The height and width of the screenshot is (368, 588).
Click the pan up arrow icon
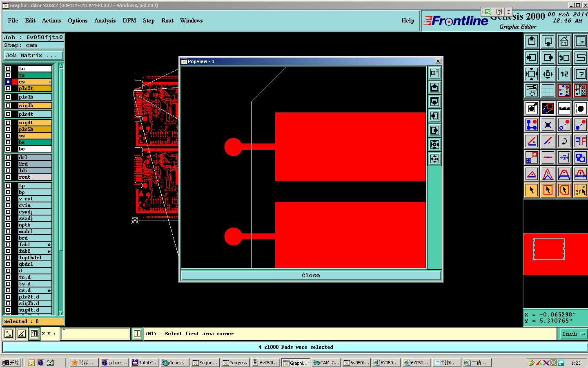coord(532,41)
